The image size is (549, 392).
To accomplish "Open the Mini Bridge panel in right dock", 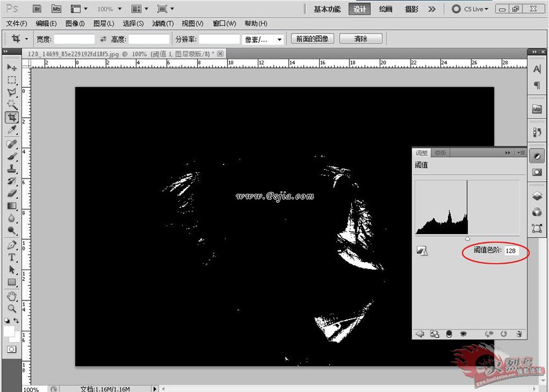I will (537, 109).
